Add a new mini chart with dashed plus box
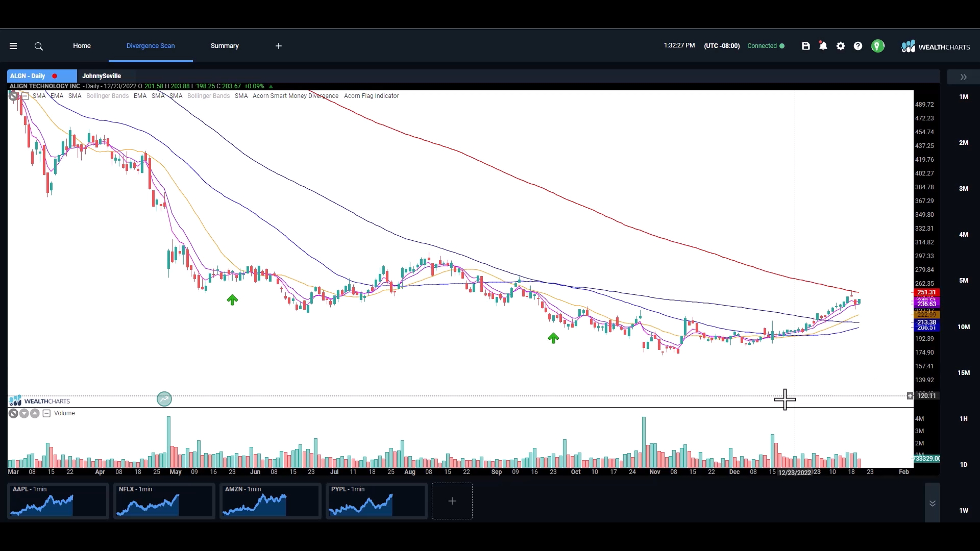 [452, 501]
